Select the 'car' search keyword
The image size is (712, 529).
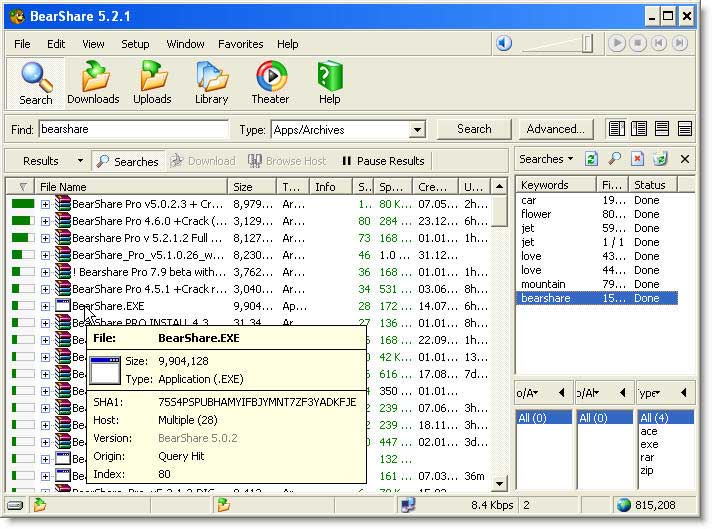tap(529, 200)
